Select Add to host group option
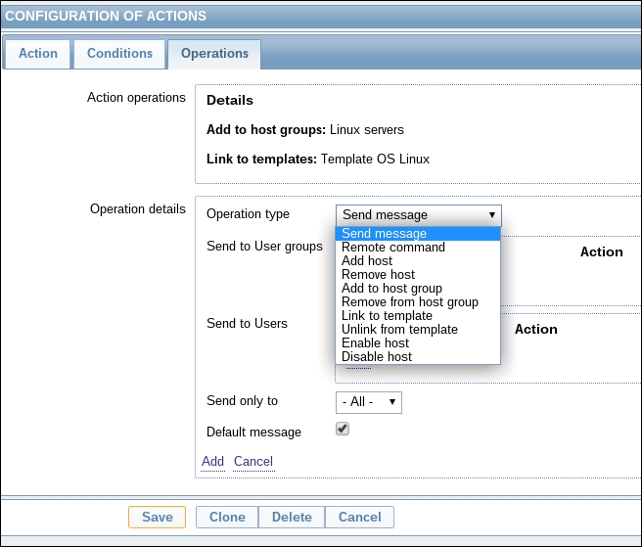The height and width of the screenshot is (547, 642). pos(391,289)
